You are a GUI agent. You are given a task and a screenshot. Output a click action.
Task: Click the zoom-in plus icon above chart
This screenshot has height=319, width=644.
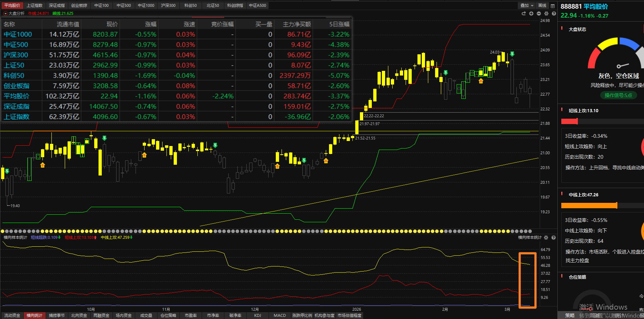531,13
